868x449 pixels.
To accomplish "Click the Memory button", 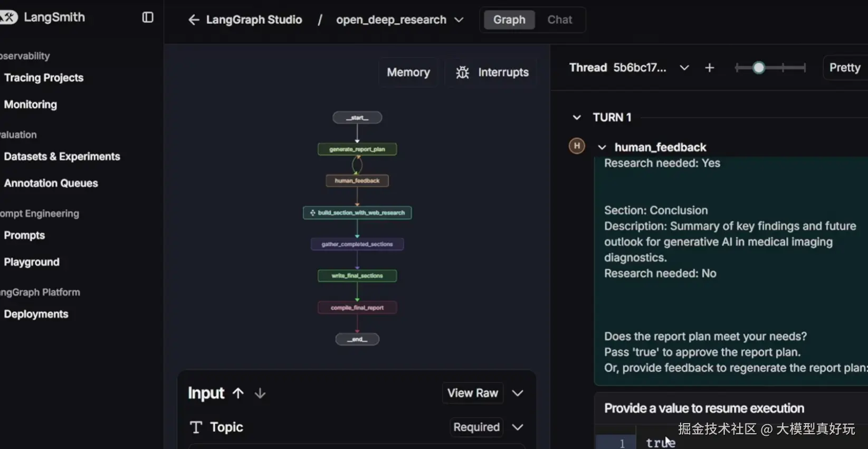I will pyautogui.click(x=408, y=72).
